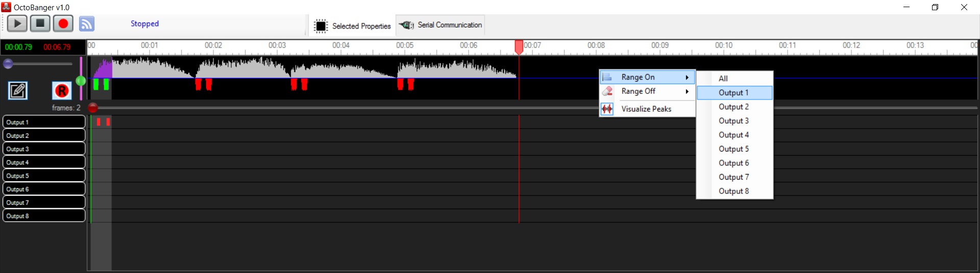Choose Output 2 in the submenu
Image resolution: width=980 pixels, height=273 pixels.
click(735, 107)
